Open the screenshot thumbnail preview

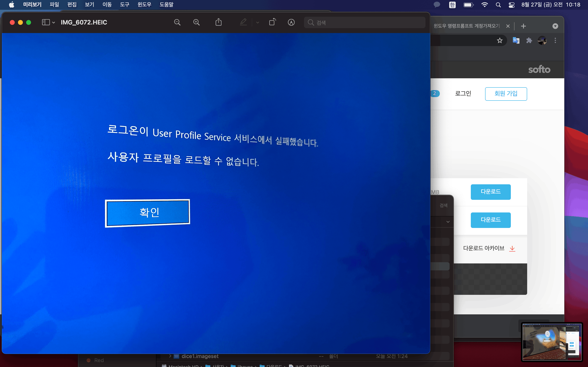tap(552, 342)
